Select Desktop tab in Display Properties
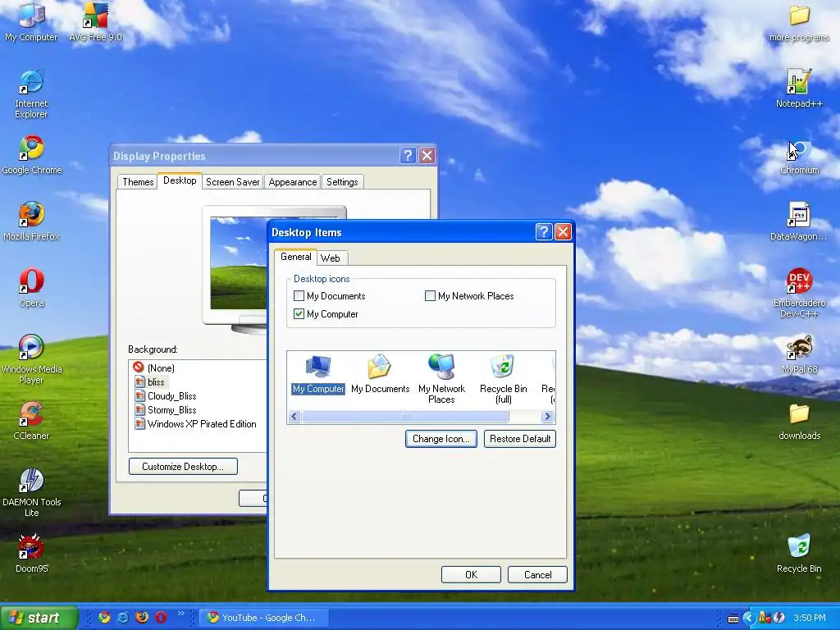This screenshot has width=840, height=630. click(x=180, y=180)
